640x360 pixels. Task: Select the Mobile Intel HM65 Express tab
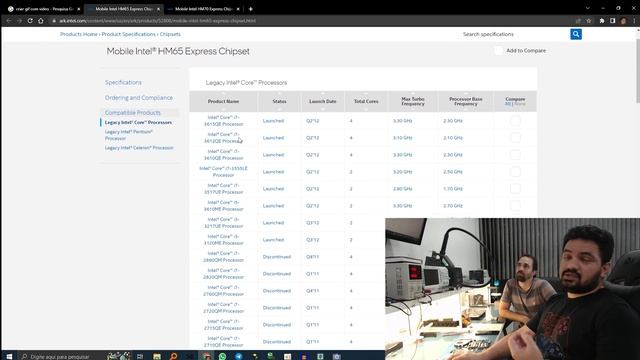(x=124, y=9)
